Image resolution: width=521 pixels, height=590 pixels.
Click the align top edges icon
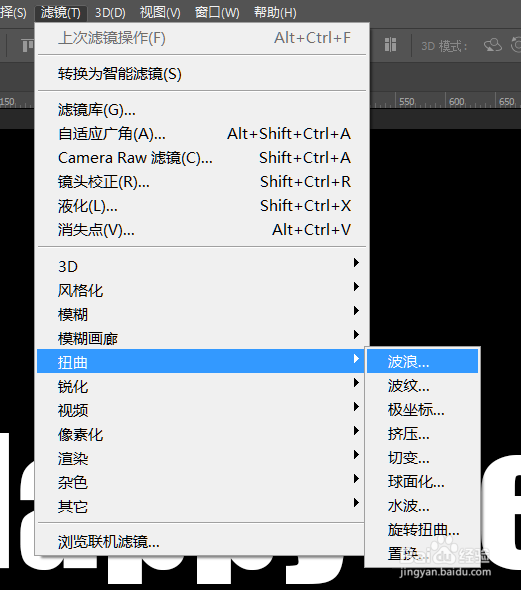coord(27,46)
